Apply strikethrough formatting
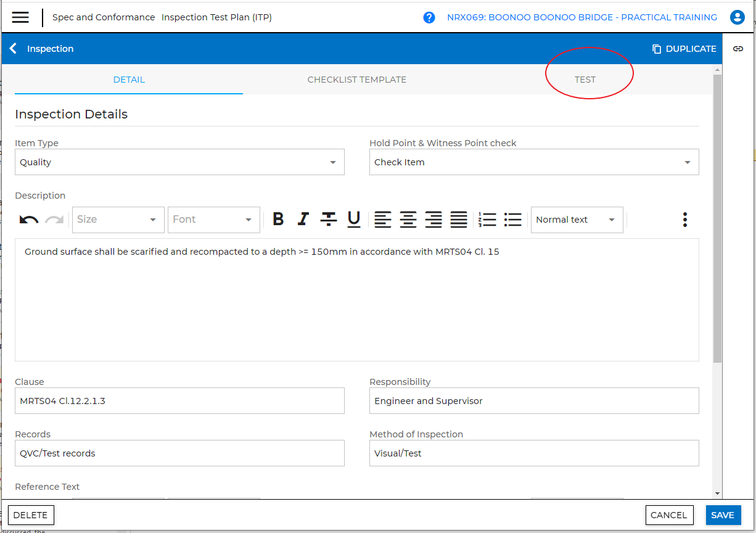 click(328, 219)
